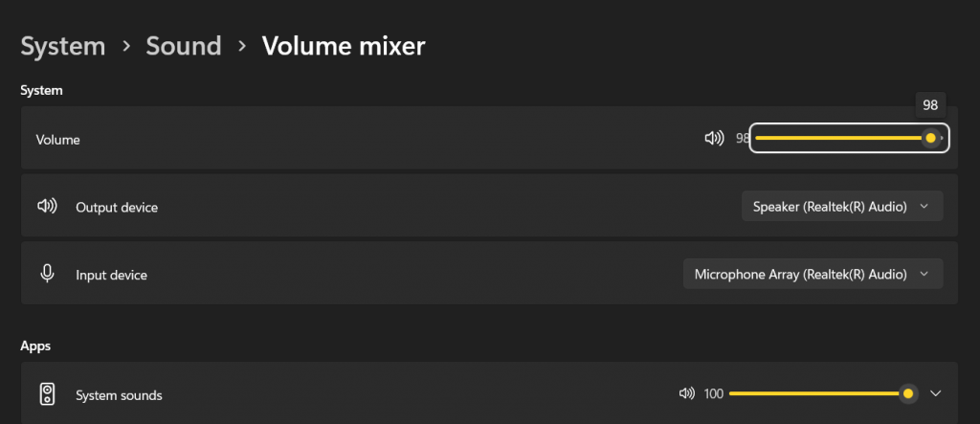980x424 pixels.
Task: Click the Input device microphone icon
Action: click(x=47, y=274)
